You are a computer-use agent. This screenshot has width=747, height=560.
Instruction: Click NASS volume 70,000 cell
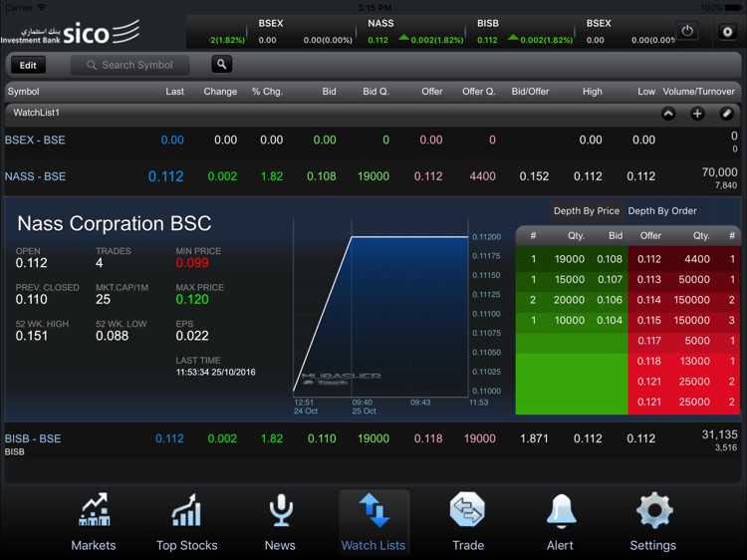coord(719,172)
